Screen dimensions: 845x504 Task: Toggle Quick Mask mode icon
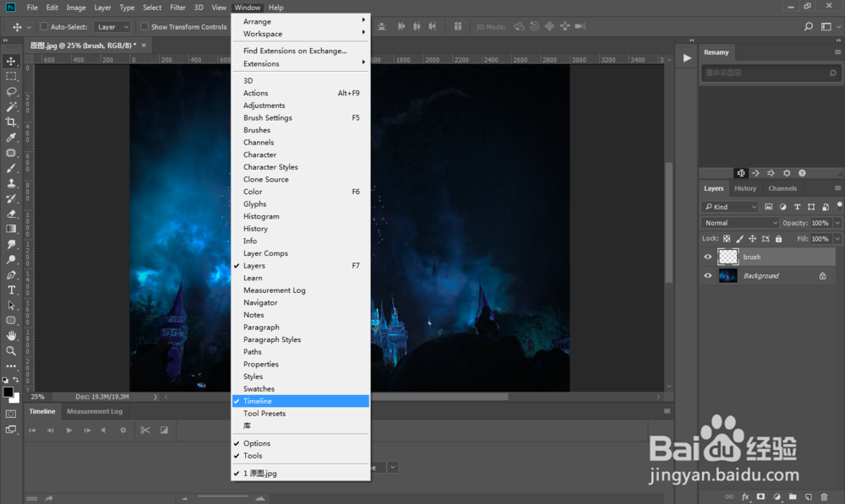click(x=11, y=414)
